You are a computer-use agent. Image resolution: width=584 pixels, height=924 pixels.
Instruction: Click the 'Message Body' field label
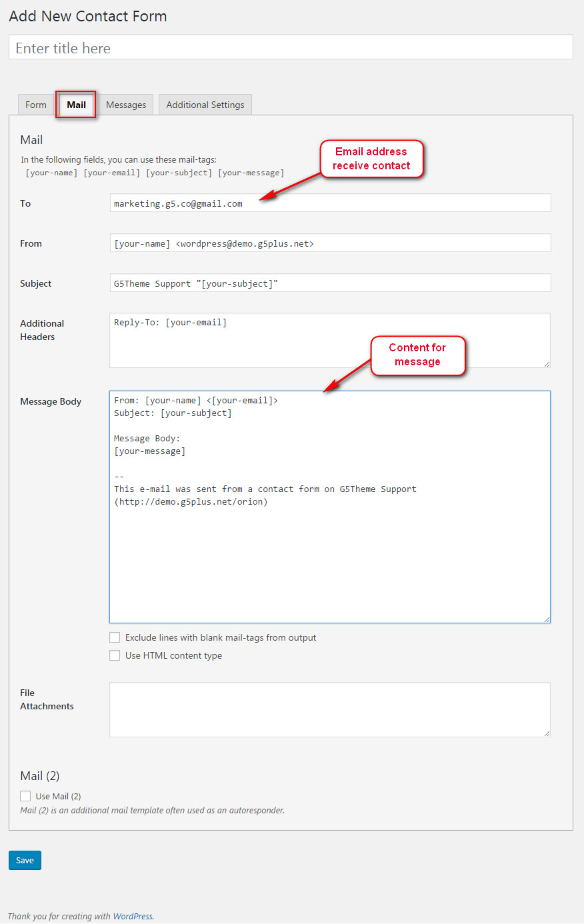[x=51, y=402]
